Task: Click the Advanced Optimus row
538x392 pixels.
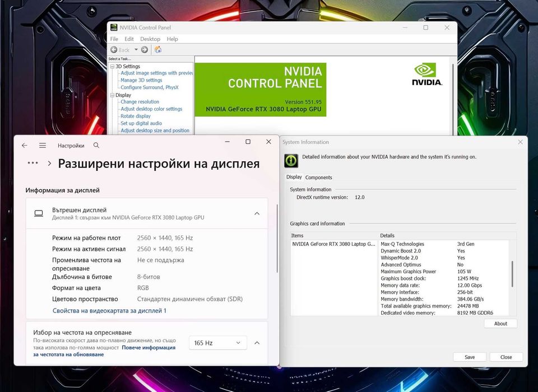Action: (444, 265)
